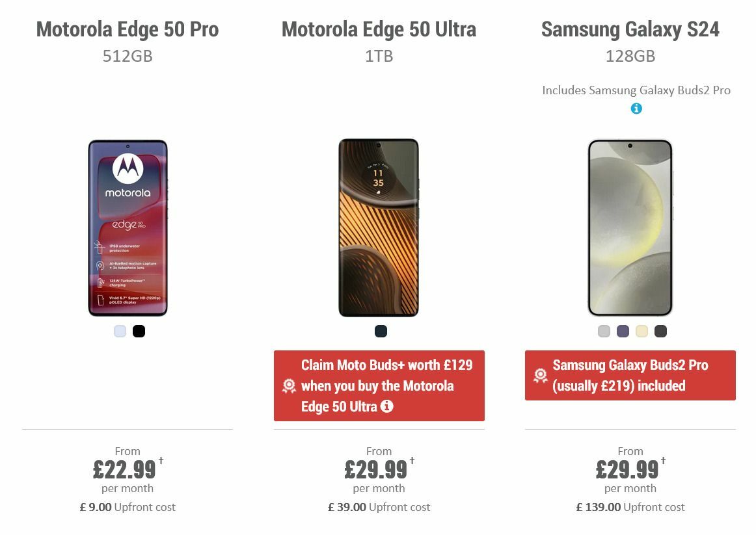Click the Claim Moto Buds+ offer banner
The width and height of the screenshot is (756, 535).
[380, 386]
